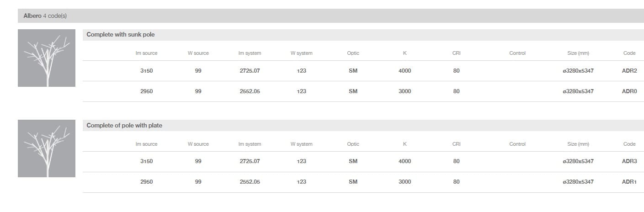Click the size ø3280x5347 in the ADR3 row
This screenshot has width=644, height=212.
[x=578, y=161]
